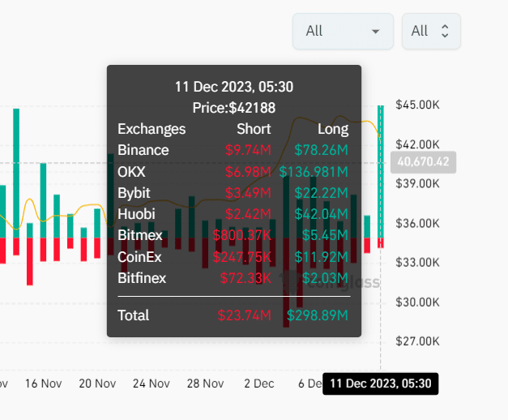Screen dimensions: 508x420
Task: Click the $36.00K axis label
Action: tap(417, 223)
